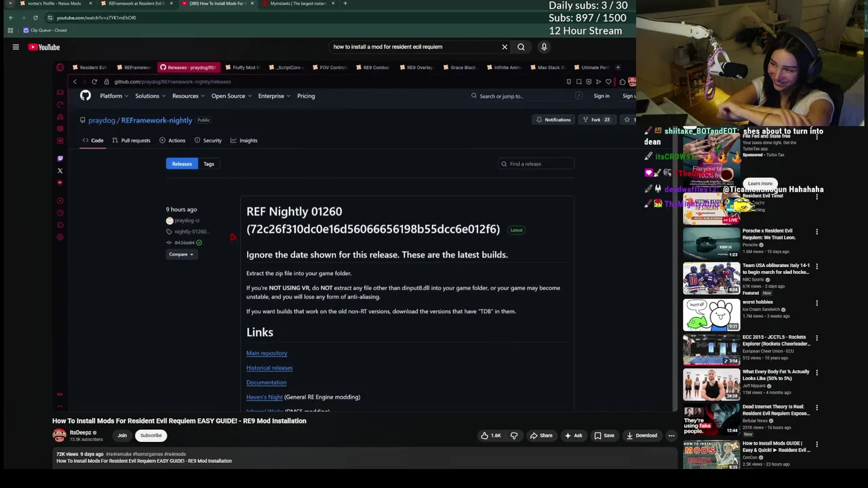
Task: Open ItsDeepz channel avatar
Action: 60,435
